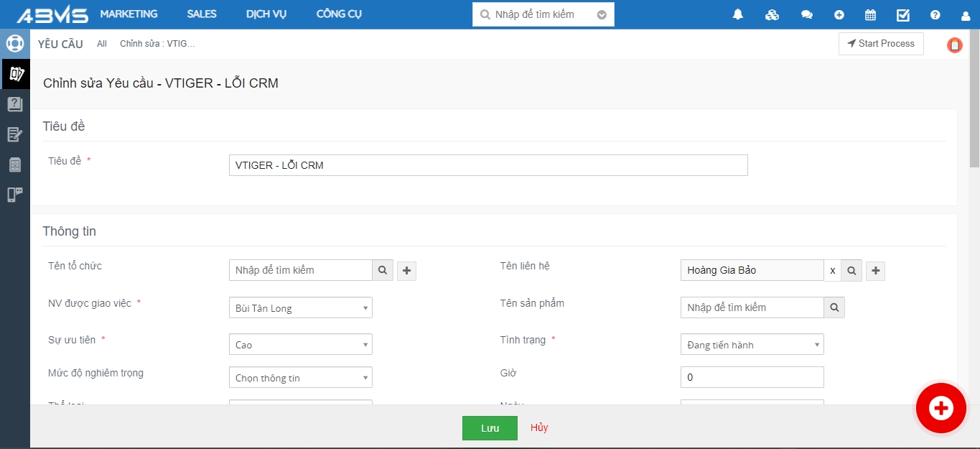Click the user profile icon
Viewport: 980px width, 449px height.
tap(965, 14)
